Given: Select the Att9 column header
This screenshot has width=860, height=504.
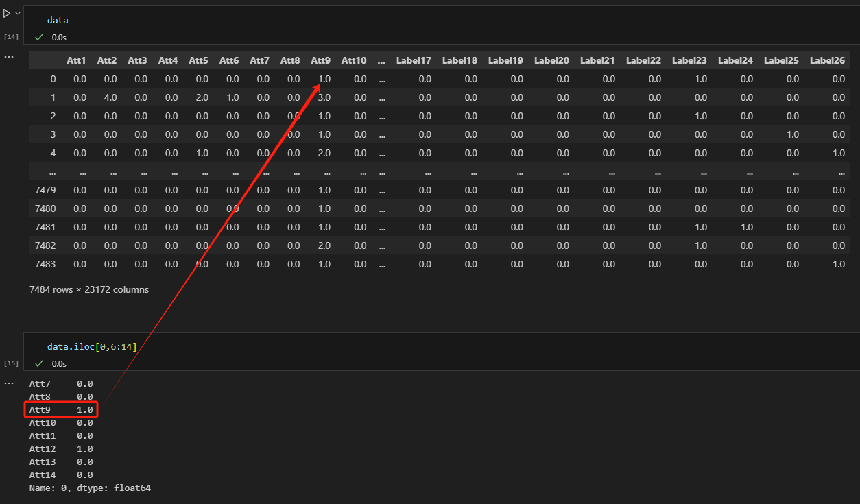Looking at the screenshot, I should tap(320, 60).
